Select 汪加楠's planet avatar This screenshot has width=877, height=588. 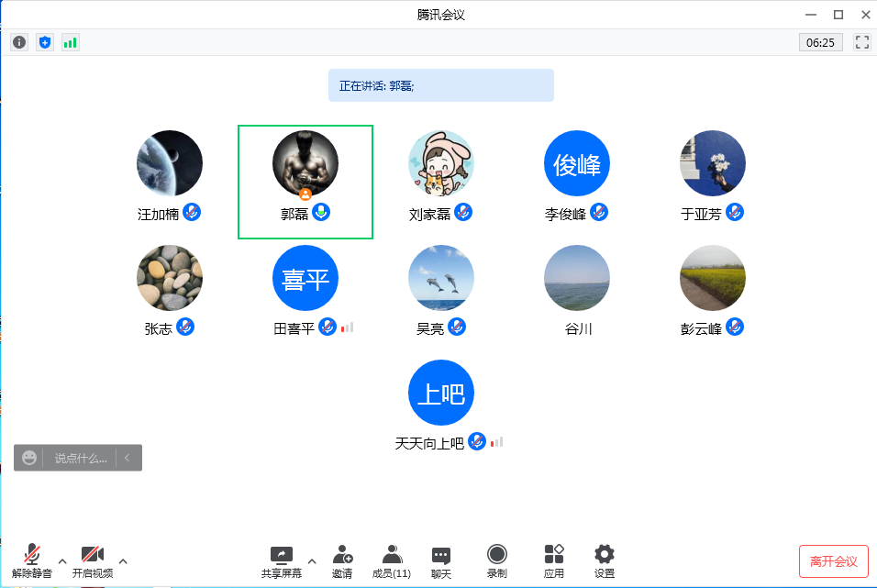pyautogui.click(x=170, y=163)
